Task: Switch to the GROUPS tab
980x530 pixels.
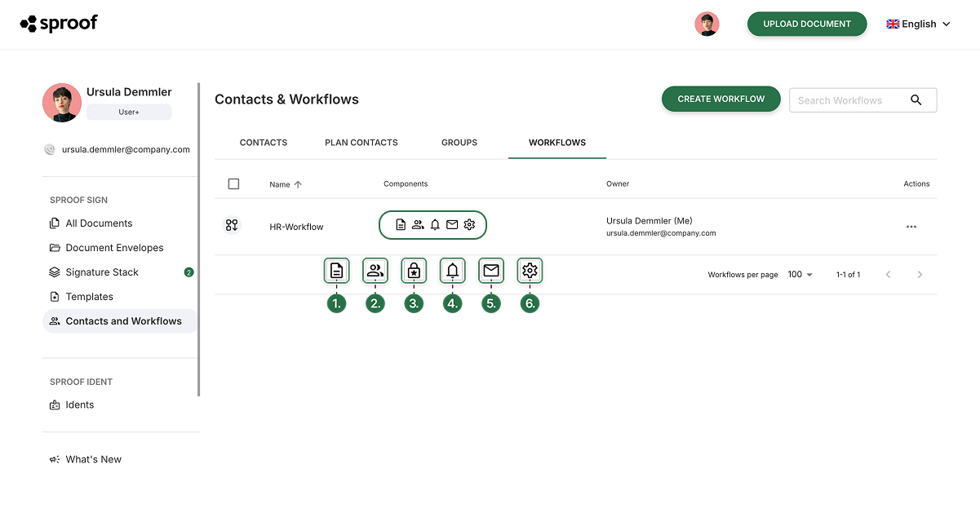Action: (x=459, y=143)
